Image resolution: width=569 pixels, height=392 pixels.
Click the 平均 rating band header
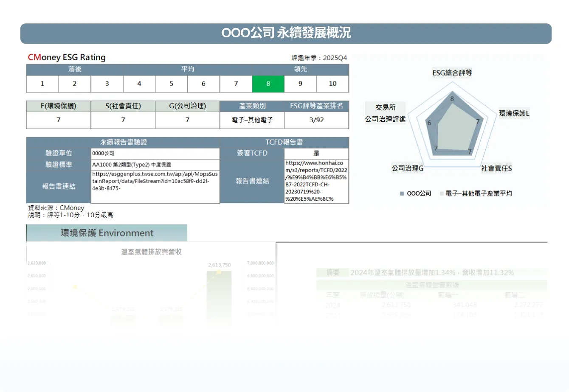click(x=187, y=69)
